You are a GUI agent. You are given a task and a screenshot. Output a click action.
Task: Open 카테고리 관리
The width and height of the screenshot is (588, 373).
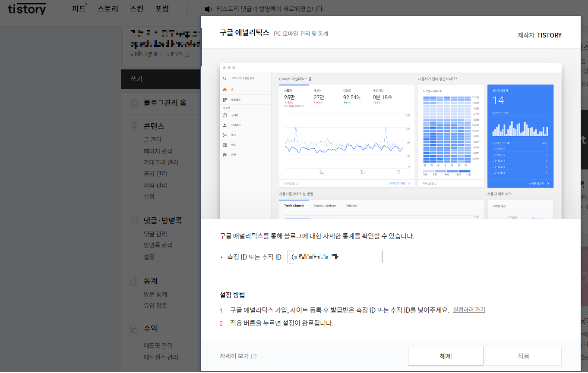[161, 163]
